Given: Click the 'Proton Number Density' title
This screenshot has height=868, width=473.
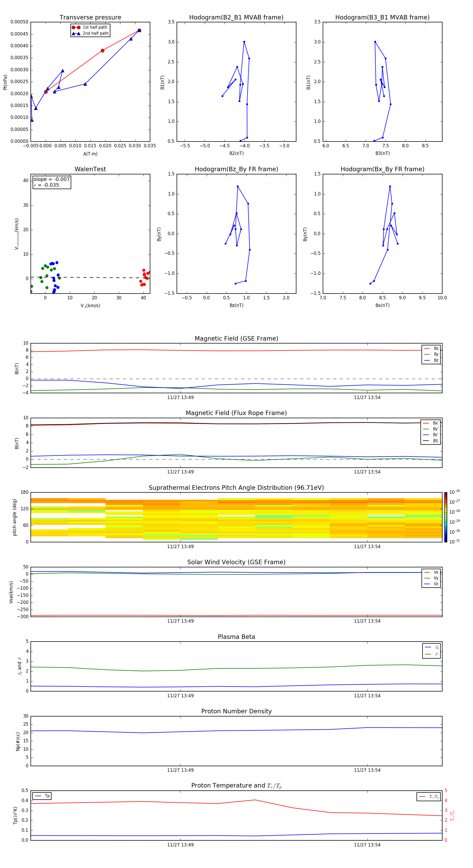Looking at the screenshot, I should [236, 711].
